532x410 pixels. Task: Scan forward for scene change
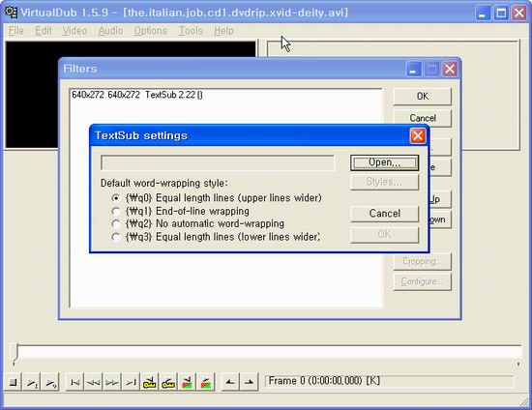206,382
